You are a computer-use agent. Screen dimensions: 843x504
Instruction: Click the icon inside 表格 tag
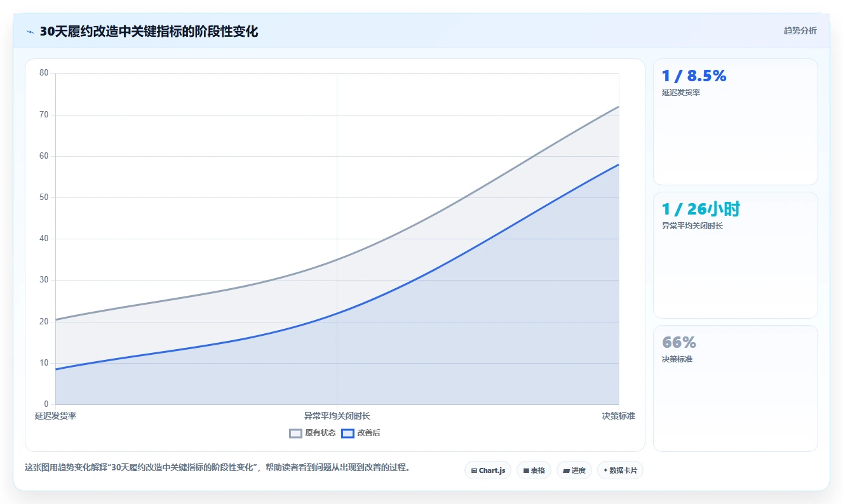(x=526, y=471)
